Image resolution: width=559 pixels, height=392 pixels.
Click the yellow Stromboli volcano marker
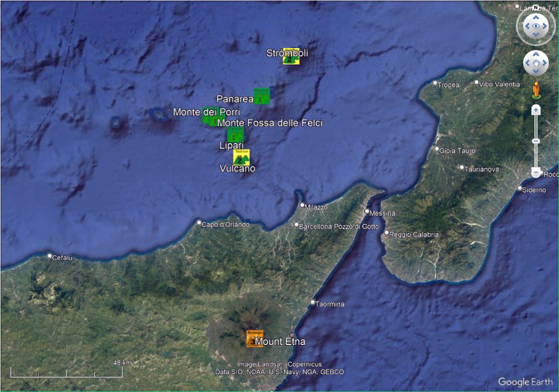coord(290,57)
